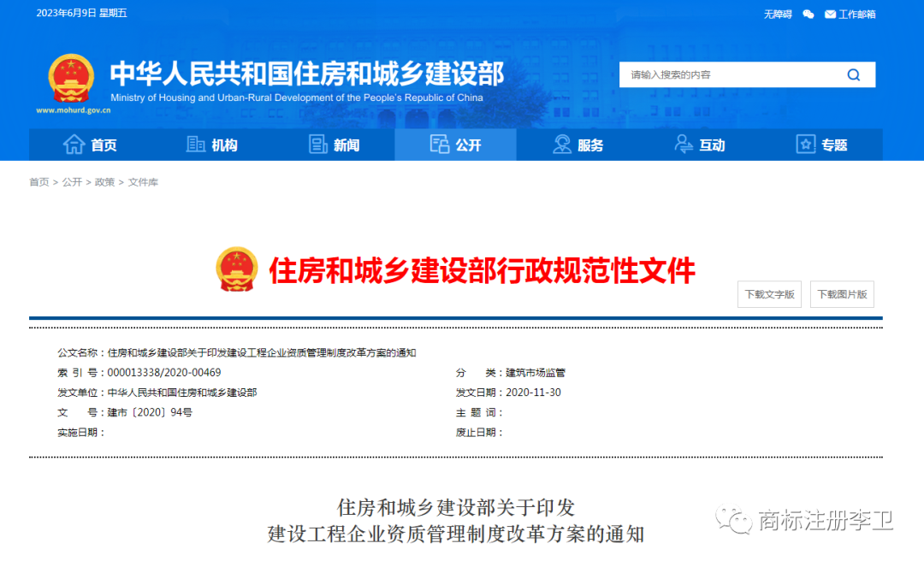Click the article title 建设工程企业资质管理制度改革方案的通知
Viewport: 924px width, 561px height.
455,534
